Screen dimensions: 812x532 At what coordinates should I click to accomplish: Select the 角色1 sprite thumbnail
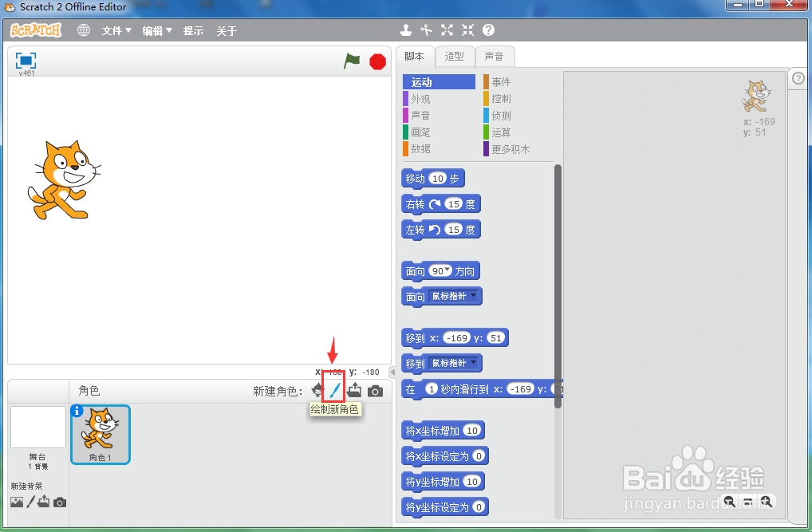point(100,435)
